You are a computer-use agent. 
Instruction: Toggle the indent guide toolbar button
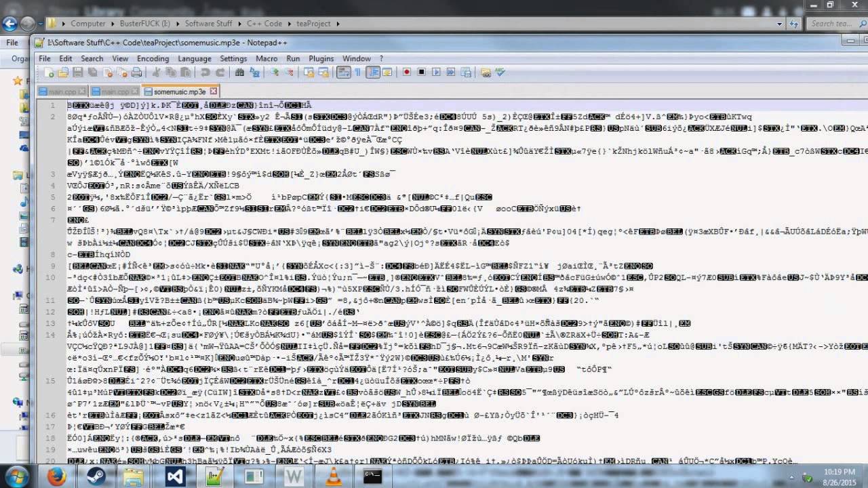pyautogui.click(x=372, y=73)
